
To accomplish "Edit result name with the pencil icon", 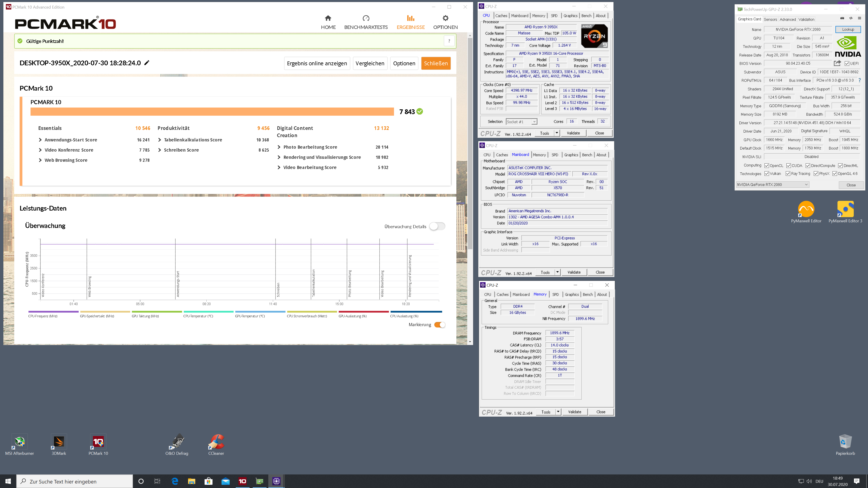I will (147, 63).
